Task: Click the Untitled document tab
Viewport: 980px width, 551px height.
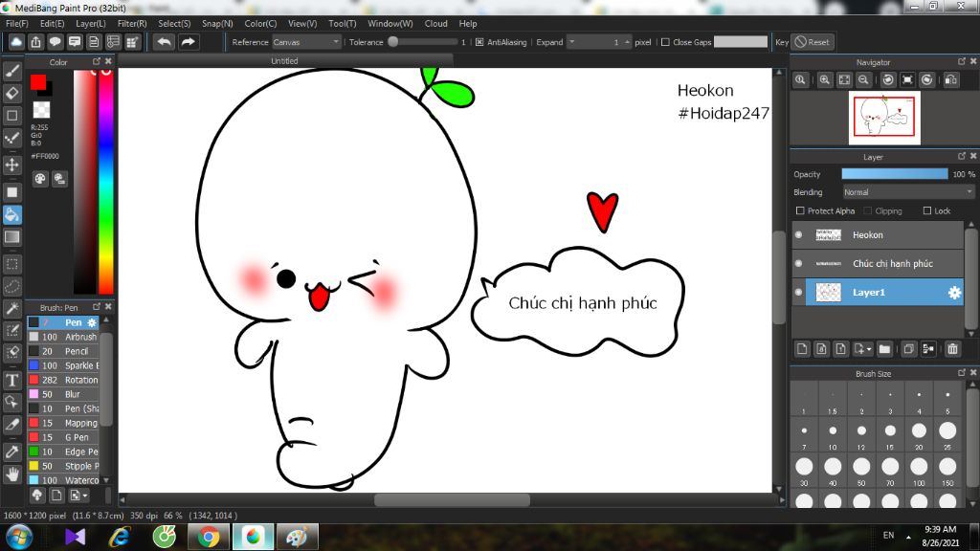Action: [x=284, y=61]
